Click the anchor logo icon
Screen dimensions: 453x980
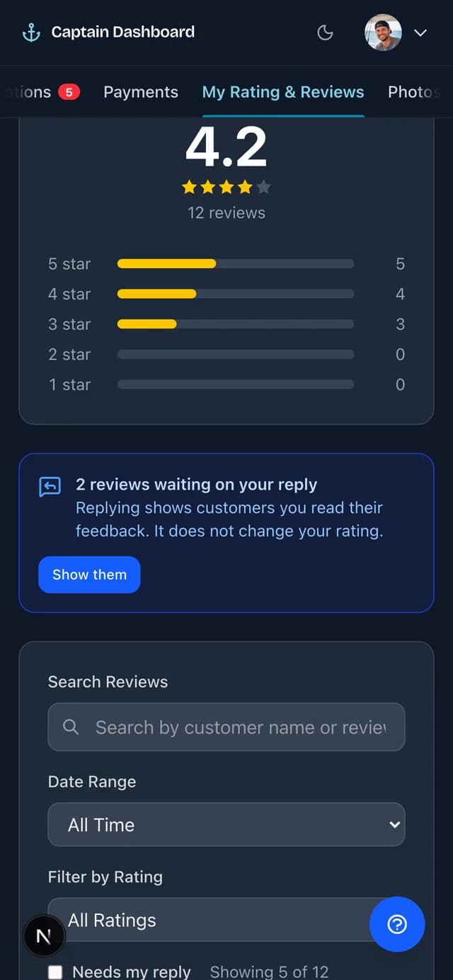click(31, 33)
